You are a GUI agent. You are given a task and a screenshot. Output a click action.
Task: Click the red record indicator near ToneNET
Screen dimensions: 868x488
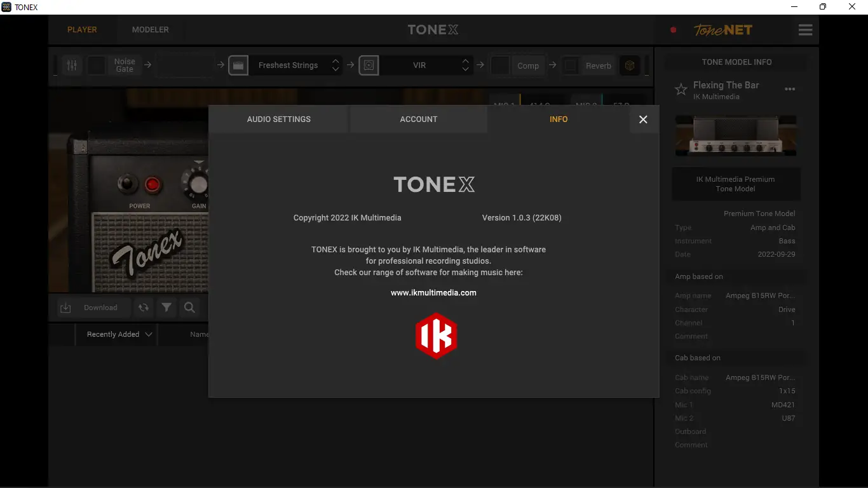tap(674, 30)
